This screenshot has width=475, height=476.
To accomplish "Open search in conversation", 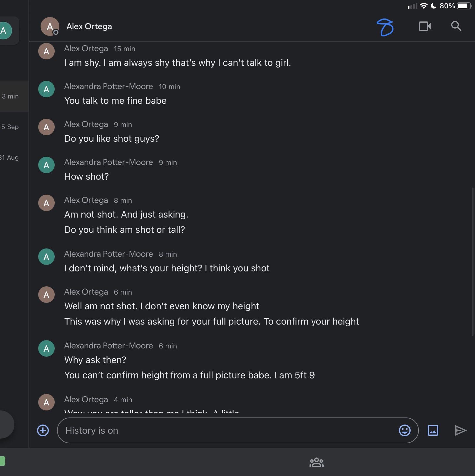I will [456, 26].
